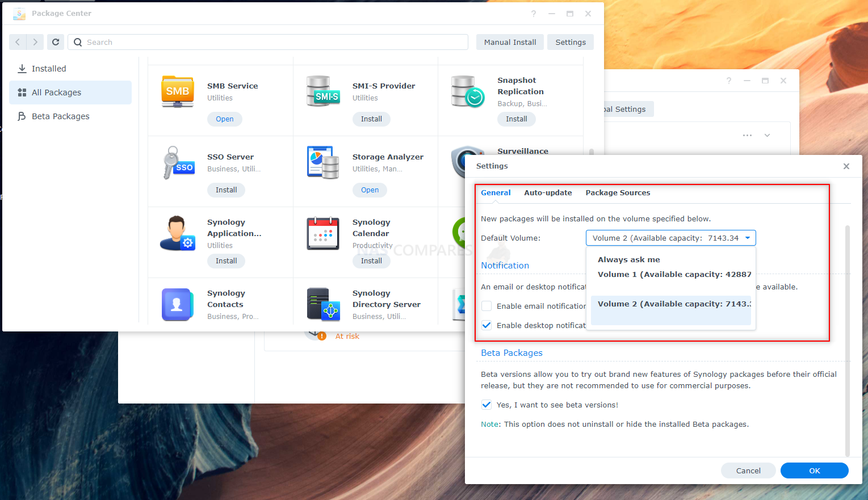Enable email notification checkbox
The height and width of the screenshot is (500, 868).
[487, 306]
